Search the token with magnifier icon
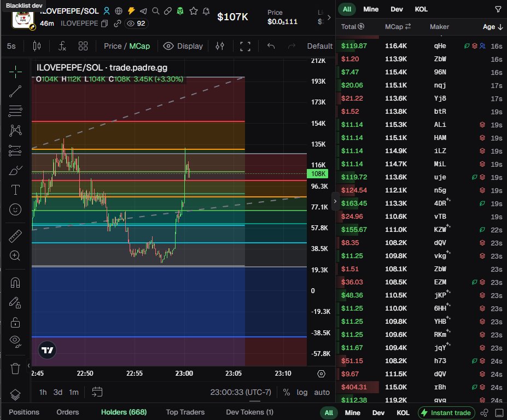507x420 pixels. [155, 11]
